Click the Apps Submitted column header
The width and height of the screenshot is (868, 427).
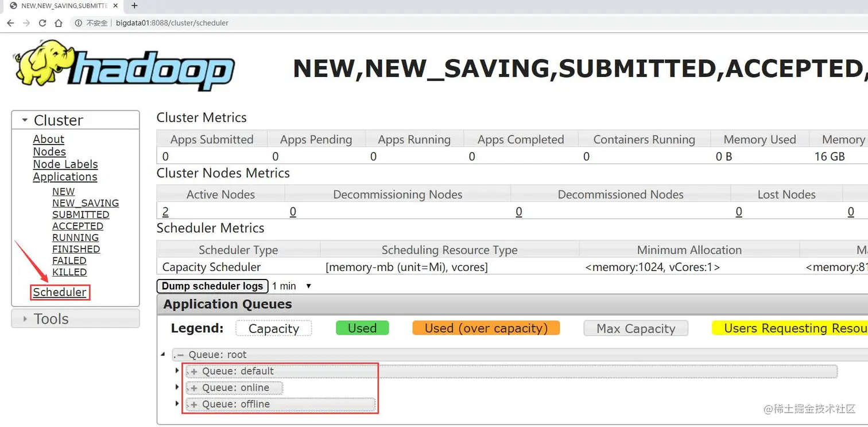click(212, 139)
